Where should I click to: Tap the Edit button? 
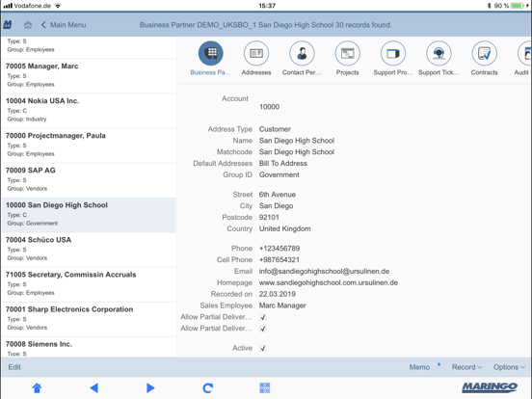click(x=14, y=367)
